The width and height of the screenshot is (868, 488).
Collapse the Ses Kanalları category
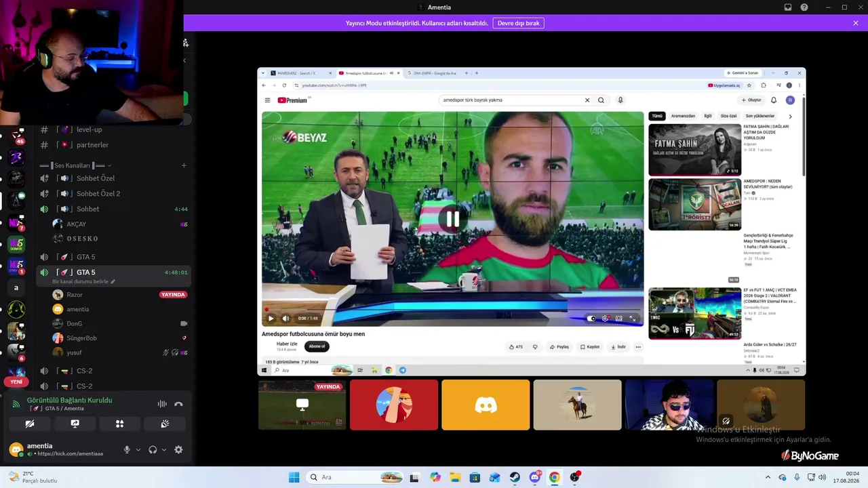pos(76,165)
